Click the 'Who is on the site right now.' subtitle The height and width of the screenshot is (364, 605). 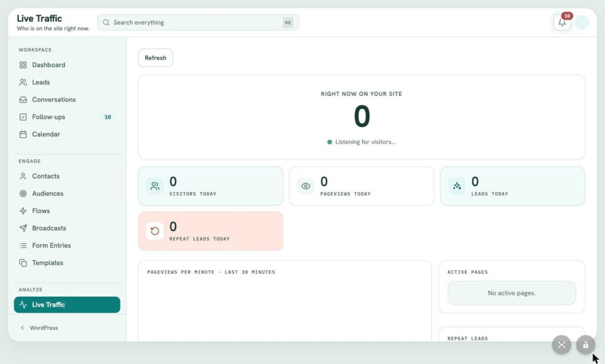[x=53, y=28]
